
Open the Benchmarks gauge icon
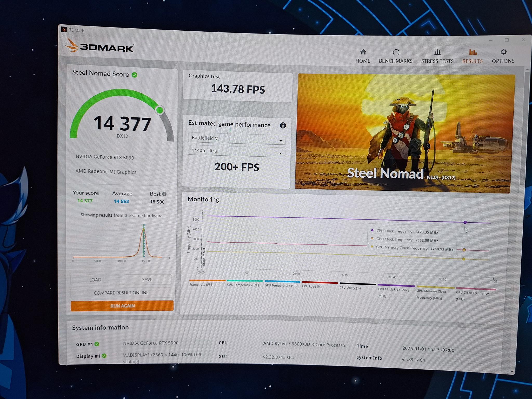pyautogui.click(x=396, y=52)
